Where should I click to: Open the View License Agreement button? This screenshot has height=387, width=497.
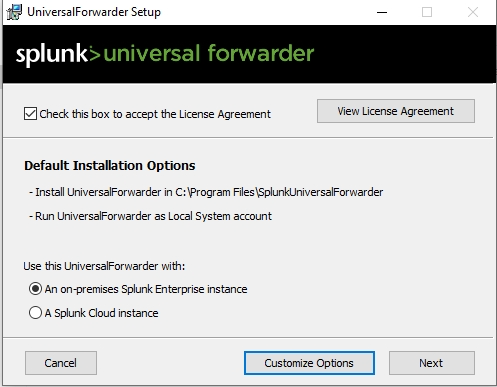(x=396, y=111)
